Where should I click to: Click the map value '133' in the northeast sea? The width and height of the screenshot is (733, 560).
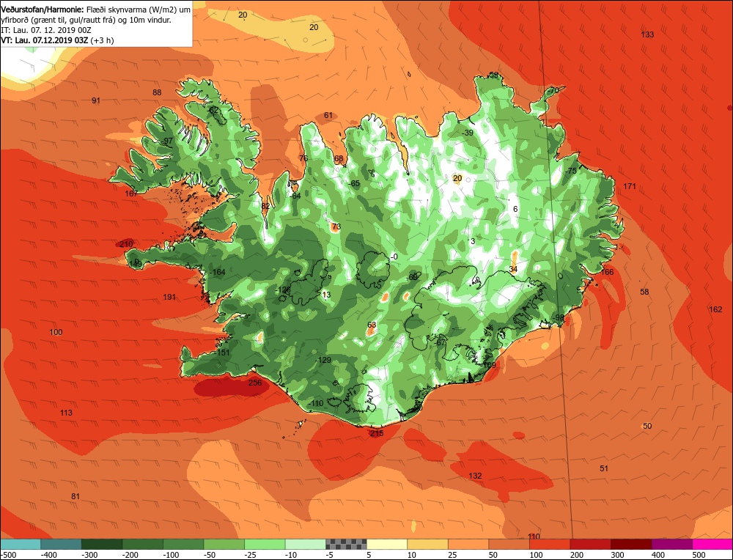point(647,34)
